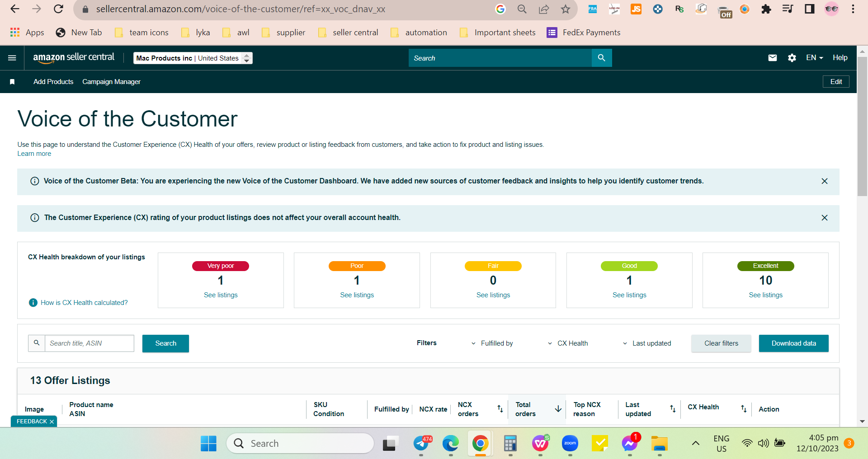This screenshot has height=459, width=868.
Task: Dismiss the CX rating account health banner
Action: coord(825,218)
